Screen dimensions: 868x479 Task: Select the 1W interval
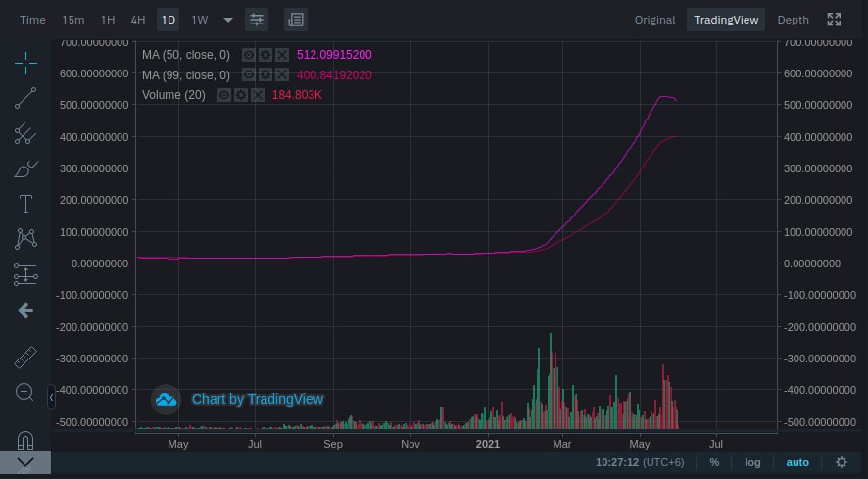(x=199, y=20)
